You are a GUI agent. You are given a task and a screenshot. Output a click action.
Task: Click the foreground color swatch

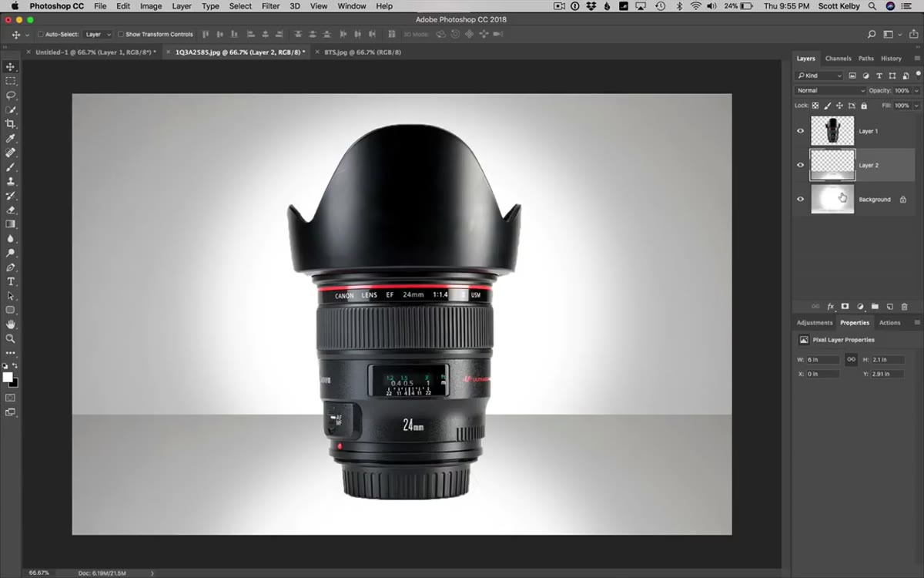tap(8, 377)
